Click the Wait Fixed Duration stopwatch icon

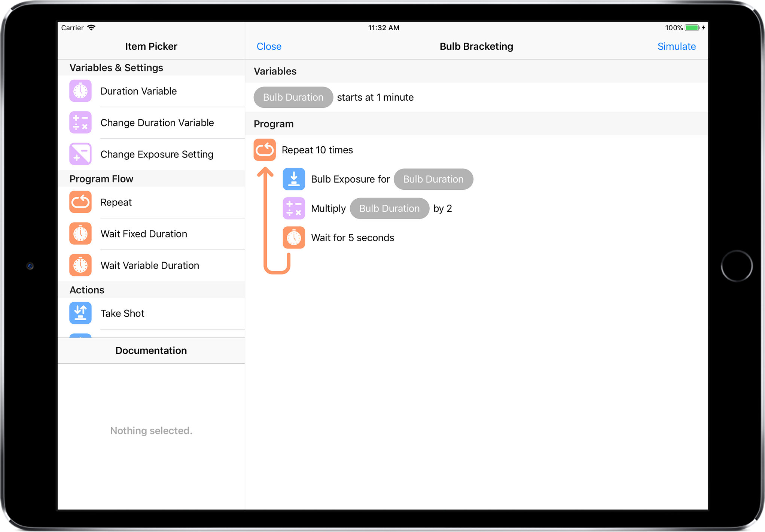[80, 234]
